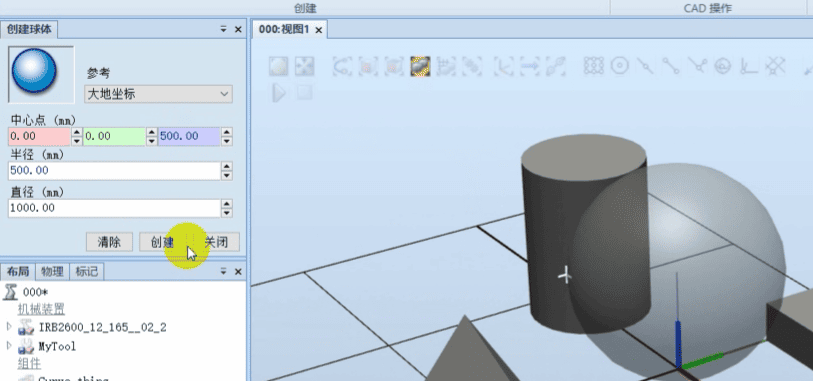
Task: Click the View All icon in view toolbar
Action: click(x=278, y=66)
